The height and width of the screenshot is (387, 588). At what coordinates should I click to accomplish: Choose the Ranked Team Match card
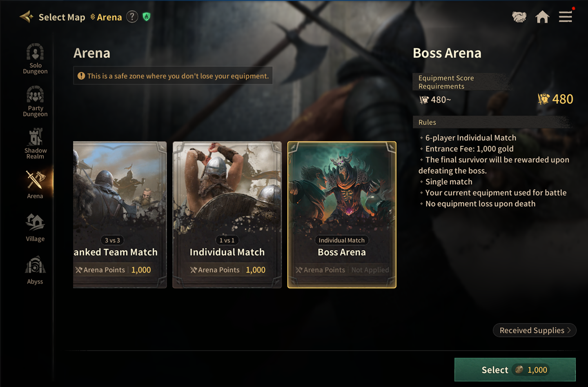120,214
